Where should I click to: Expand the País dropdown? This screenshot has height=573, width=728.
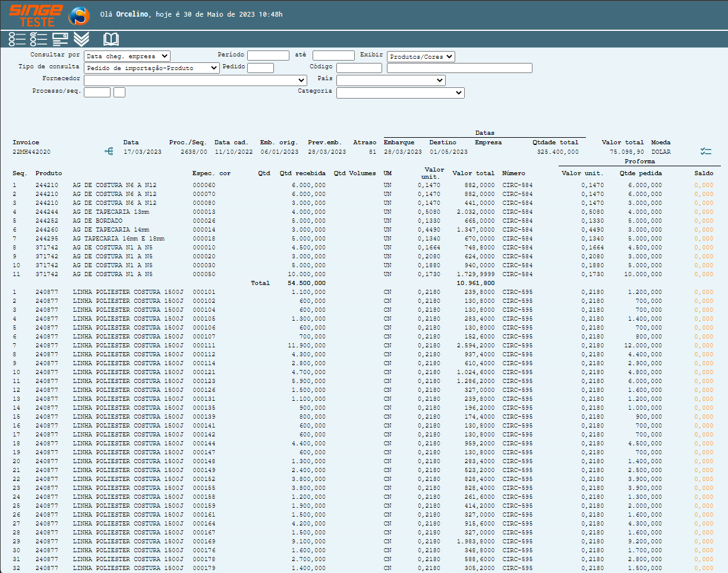(390, 80)
